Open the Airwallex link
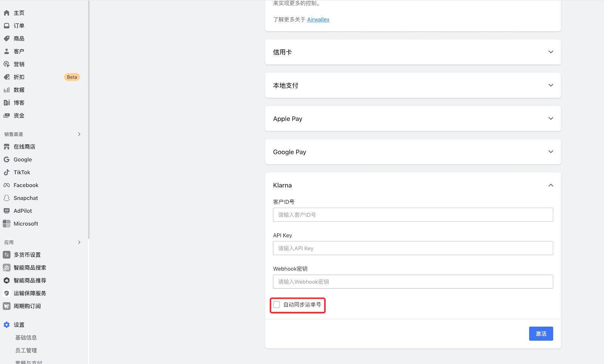The width and height of the screenshot is (604, 364). 318,20
